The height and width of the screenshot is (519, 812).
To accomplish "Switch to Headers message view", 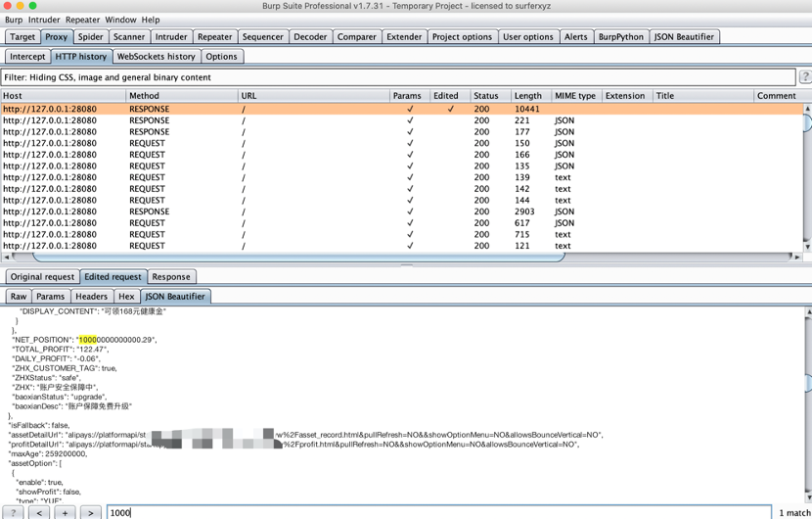I will 92,297.
